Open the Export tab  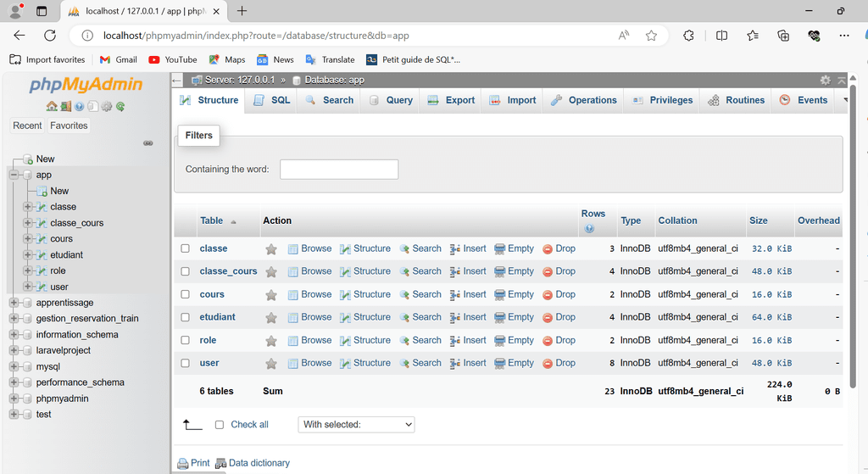(451, 100)
